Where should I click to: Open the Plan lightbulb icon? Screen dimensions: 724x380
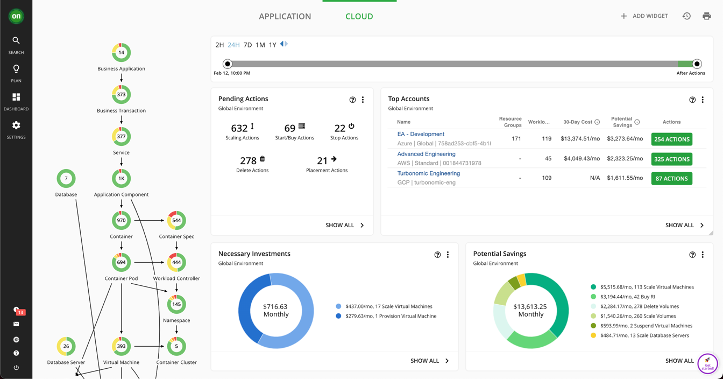point(16,69)
